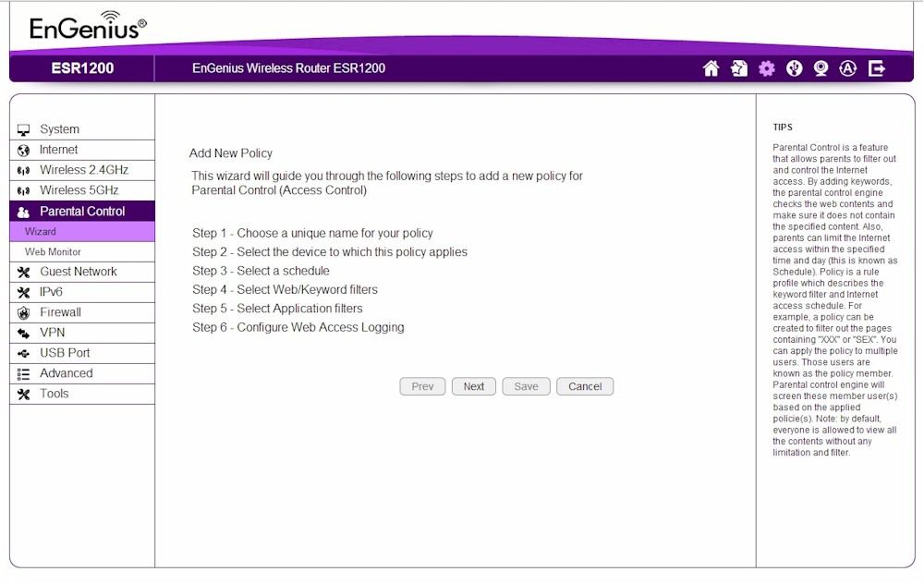Screen dimensions: 924x584
Task: Click 'Step 6 - Configure Web Access Logging'
Action: point(298,328)
